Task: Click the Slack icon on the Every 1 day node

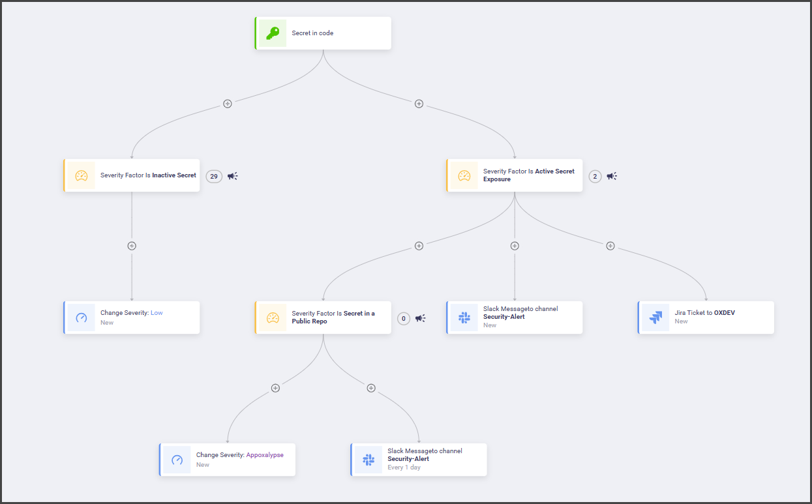Action: point(368,460)
